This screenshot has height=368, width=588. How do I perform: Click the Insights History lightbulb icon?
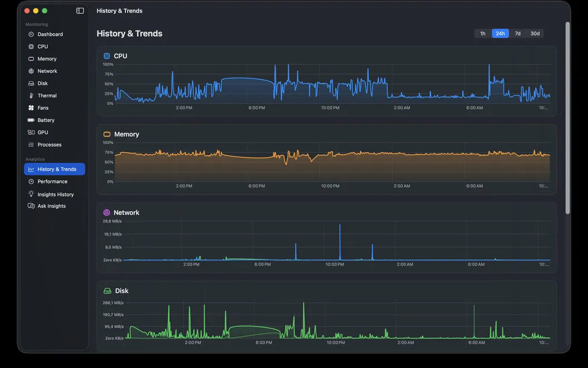(31, 194)
